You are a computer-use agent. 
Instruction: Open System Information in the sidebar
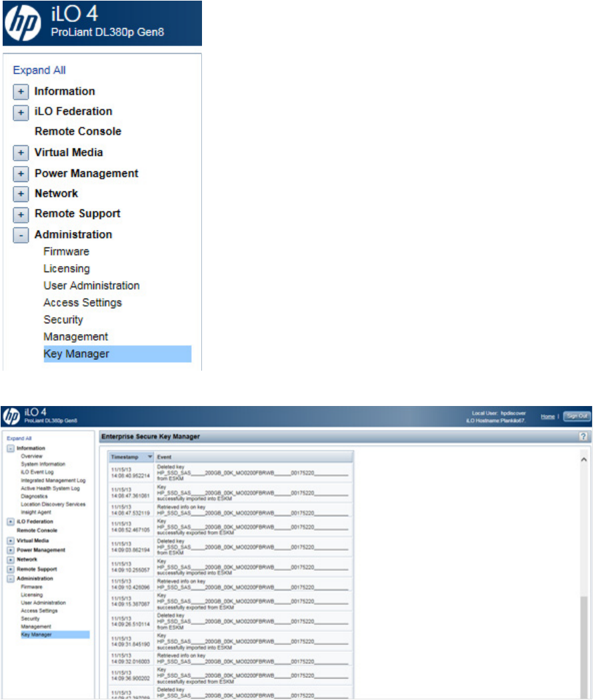click(x=43, y=464)
